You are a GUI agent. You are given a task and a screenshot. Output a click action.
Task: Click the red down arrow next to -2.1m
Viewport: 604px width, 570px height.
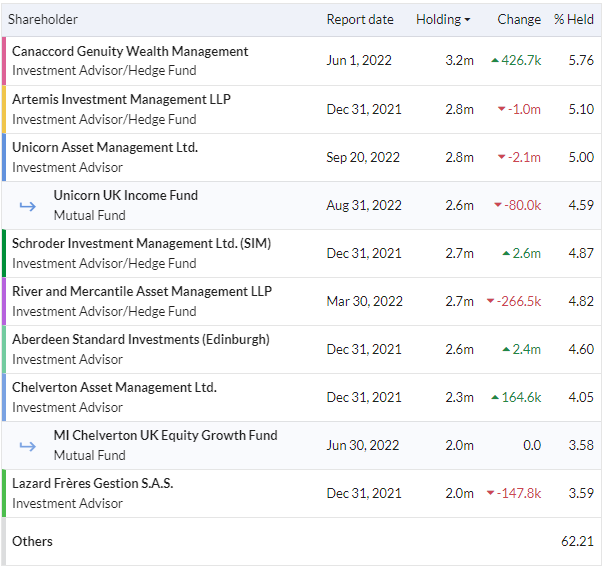pos(502,157)
